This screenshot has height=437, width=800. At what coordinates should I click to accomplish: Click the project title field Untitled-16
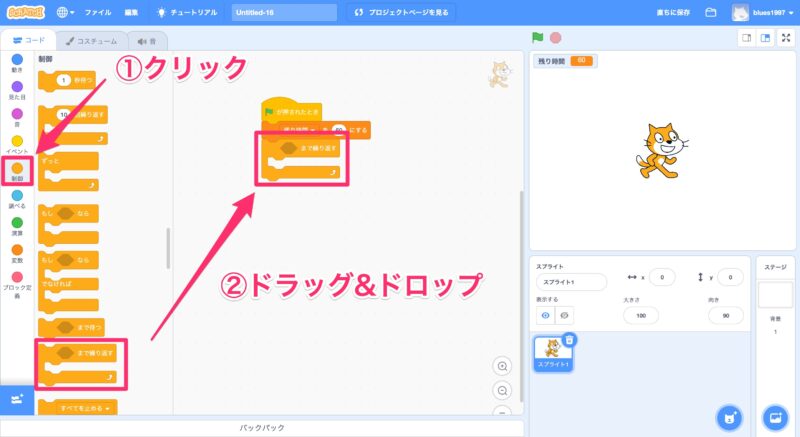(x=282, y=13)
